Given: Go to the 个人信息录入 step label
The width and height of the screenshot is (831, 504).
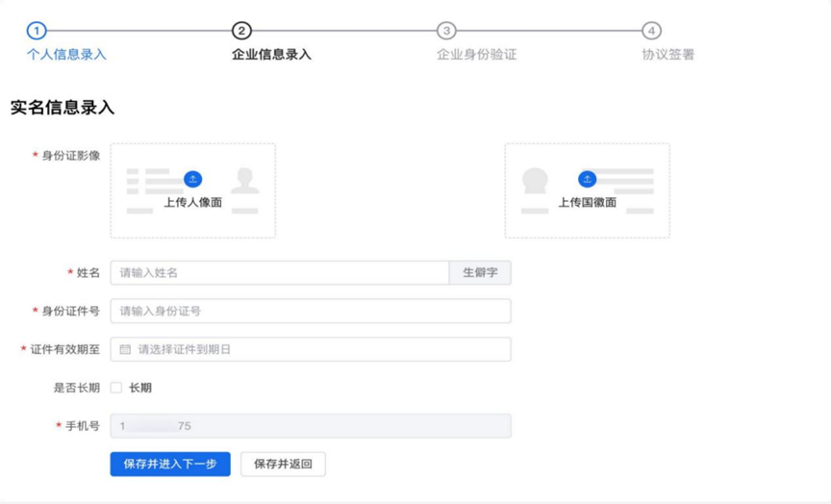Looking at the screenshot, I should click(x=66, y=55).
